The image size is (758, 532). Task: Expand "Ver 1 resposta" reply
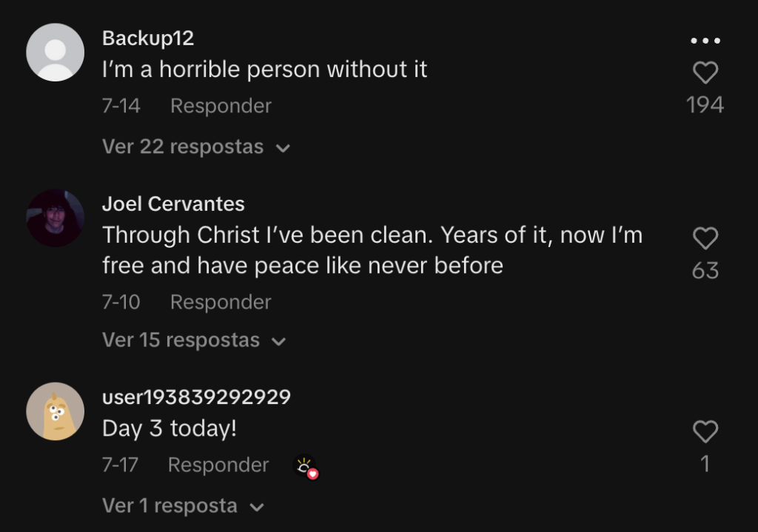click(x=182, y=506)
